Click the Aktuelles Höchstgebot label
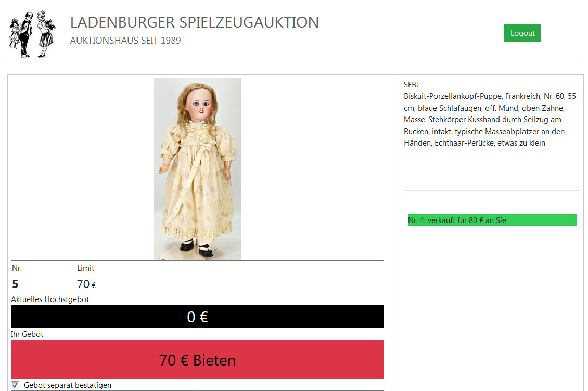The image size is (588, 391). coord(50,299)
